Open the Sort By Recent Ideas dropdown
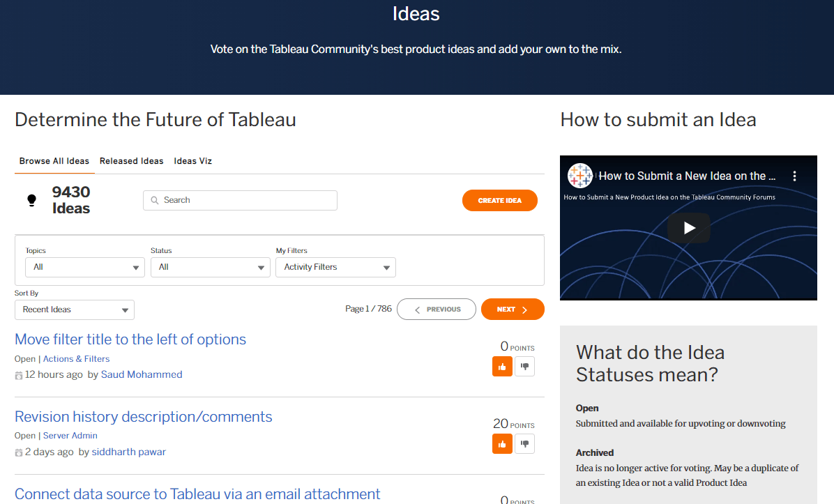This screenshot has width=834, height=504. (x=74, y=310)
